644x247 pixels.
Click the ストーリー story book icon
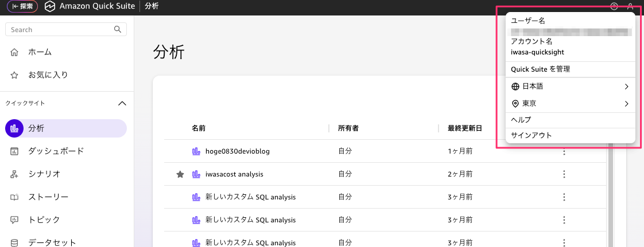pyautogui.click(x=15, y=197)
